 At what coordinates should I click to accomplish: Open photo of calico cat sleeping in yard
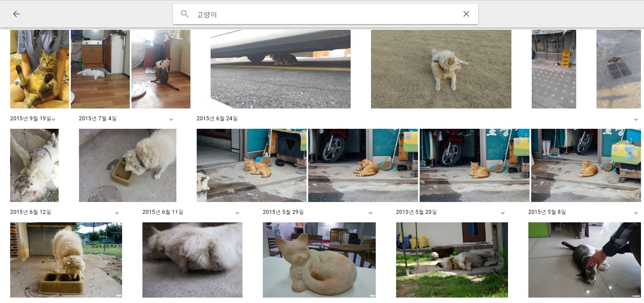point(452,260)
